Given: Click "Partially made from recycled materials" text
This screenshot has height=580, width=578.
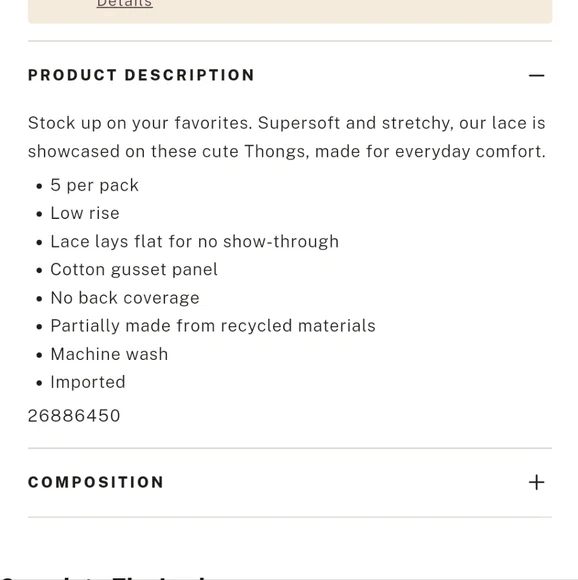Looking at the screenshot, I should (213, 326).
